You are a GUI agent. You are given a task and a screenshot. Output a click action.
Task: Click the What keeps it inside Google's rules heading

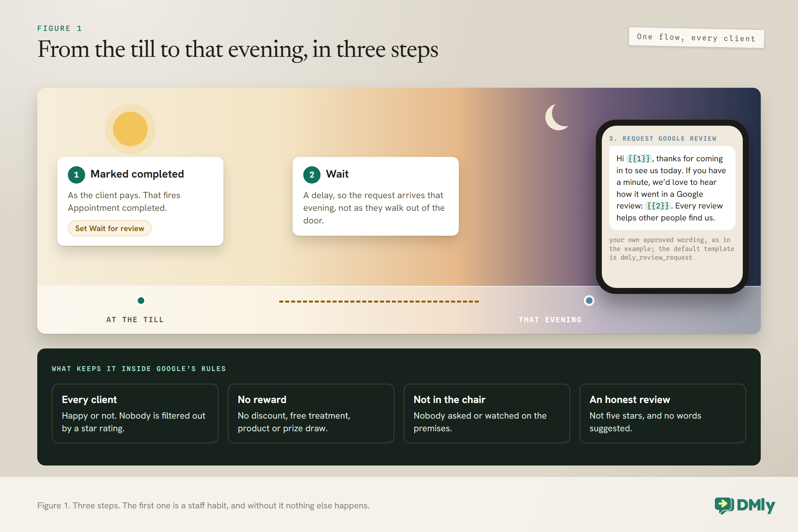[x=139, y=369]
